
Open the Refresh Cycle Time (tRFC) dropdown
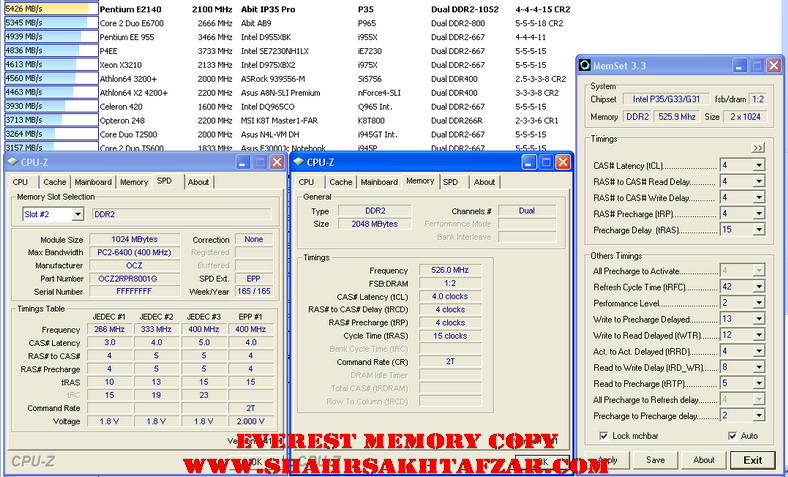(759, 287)
